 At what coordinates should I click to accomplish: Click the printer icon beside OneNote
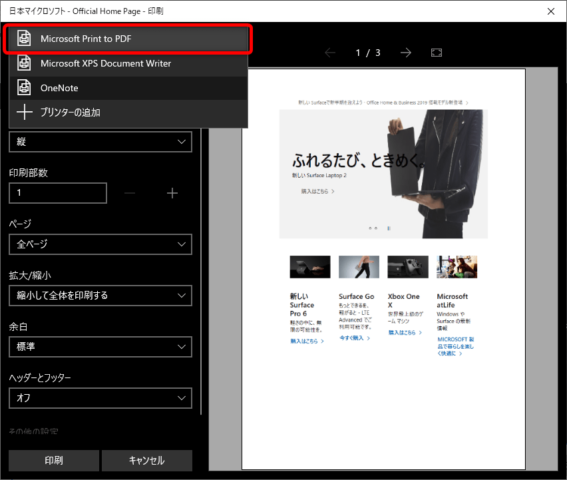click(24, 88)
